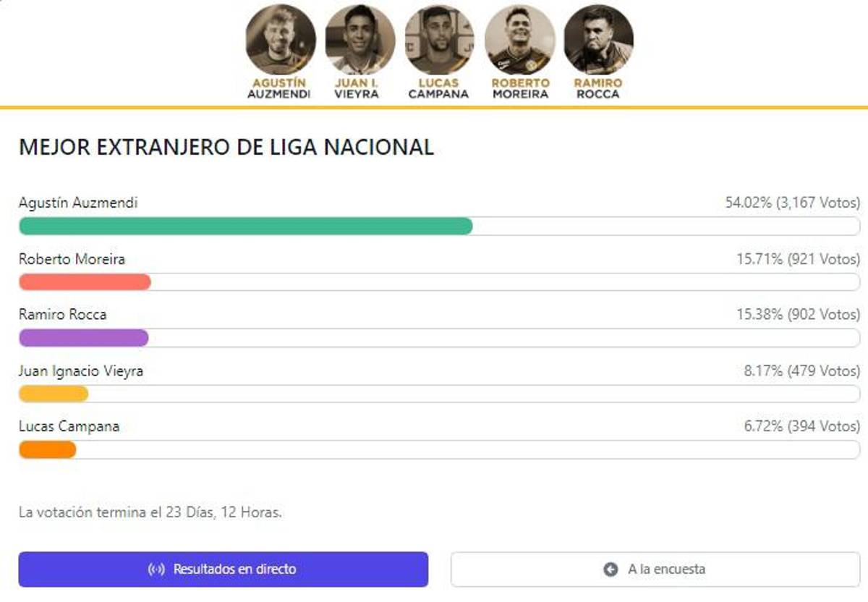Click the 54.02% (3,167 Votos) text
Image resolution: width=868 pixels, height=602 pixels.
793,203
